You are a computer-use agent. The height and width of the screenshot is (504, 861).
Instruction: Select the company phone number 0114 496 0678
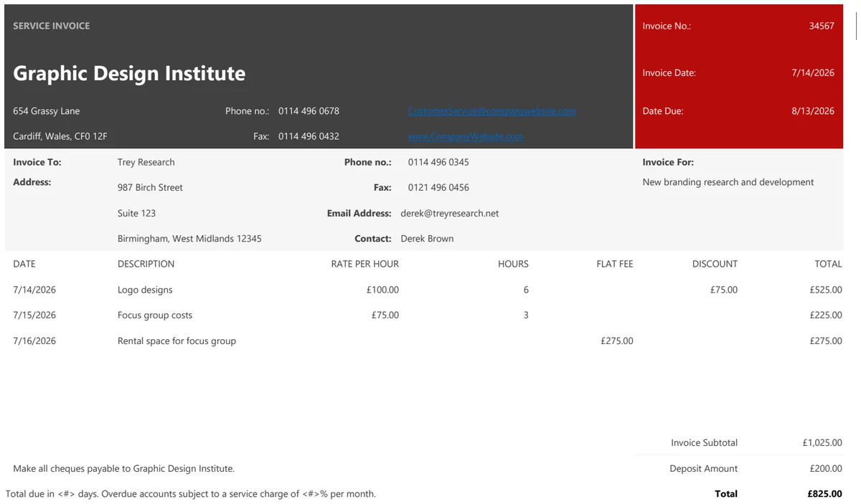coord(309,111)
